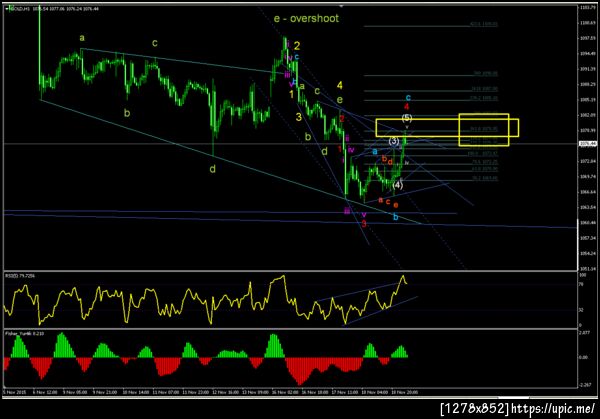Select the large yellow "1" wave label
Viewport: 600px width, 419px height.
[292, 94]
